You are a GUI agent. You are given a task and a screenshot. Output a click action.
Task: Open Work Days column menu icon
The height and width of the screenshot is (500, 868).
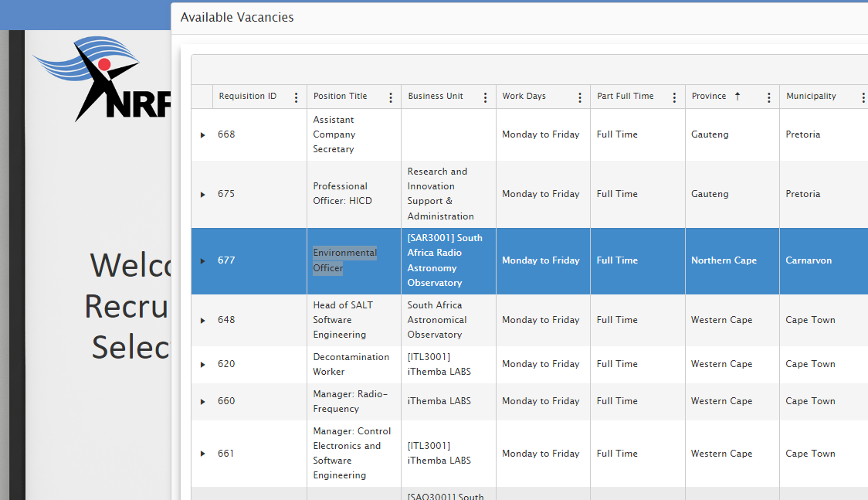(580, 97)
